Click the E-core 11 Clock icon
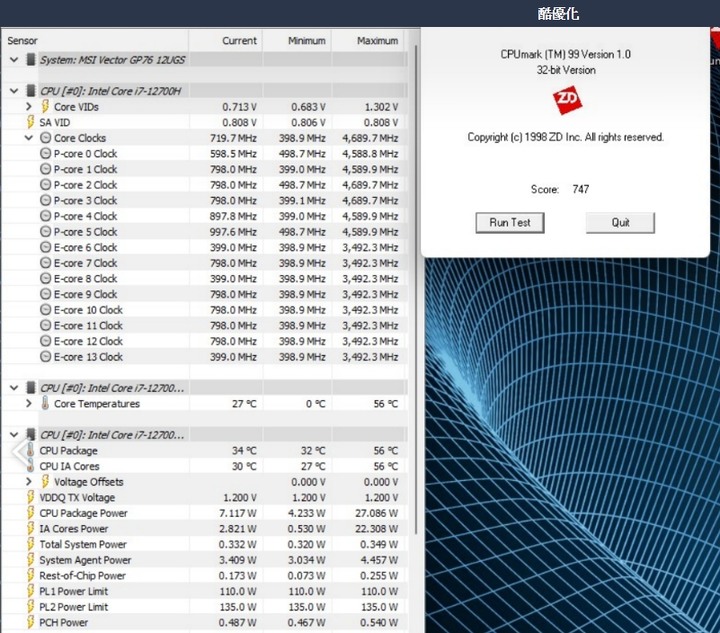Screen dimensions: 720x633 click(45, 325)
